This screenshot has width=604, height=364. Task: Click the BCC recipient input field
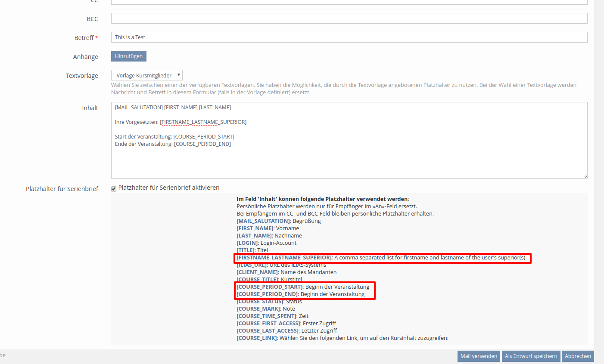(349, 19)
